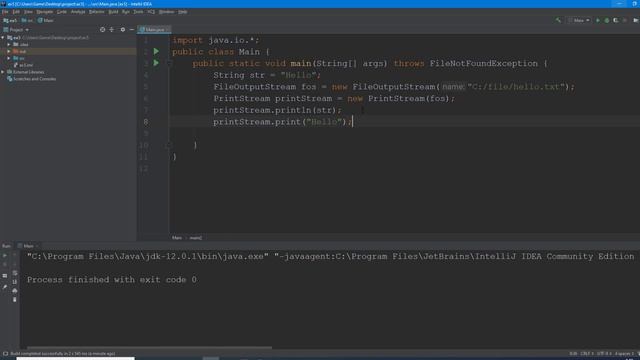Click Main in the editor bottom breadcrumb

177,238
